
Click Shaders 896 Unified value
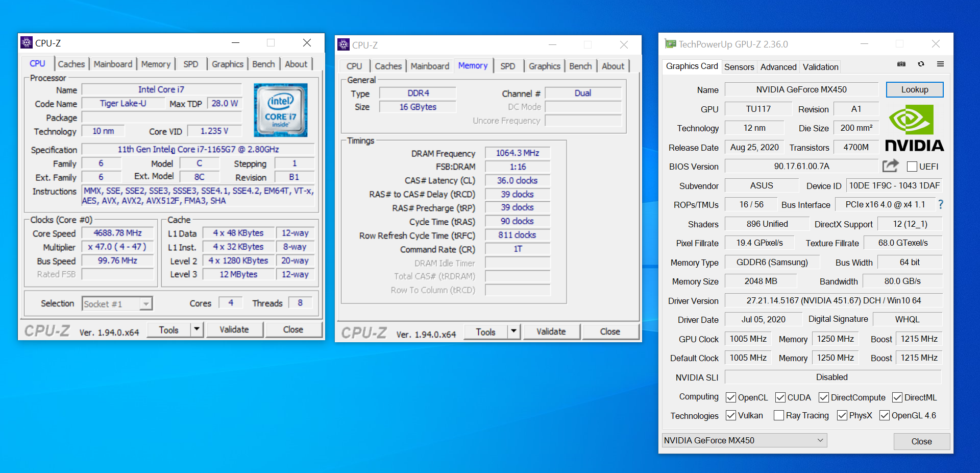point(767,224)
